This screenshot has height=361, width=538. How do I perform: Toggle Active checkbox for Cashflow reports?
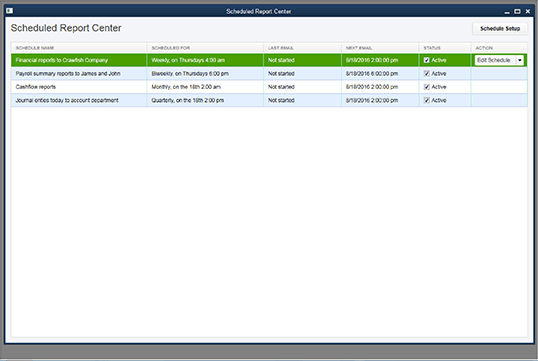426,87
